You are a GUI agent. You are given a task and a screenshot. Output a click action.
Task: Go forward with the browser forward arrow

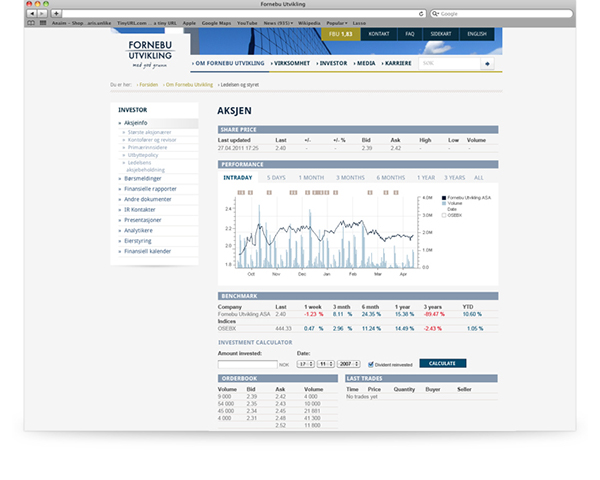[42, 13]
